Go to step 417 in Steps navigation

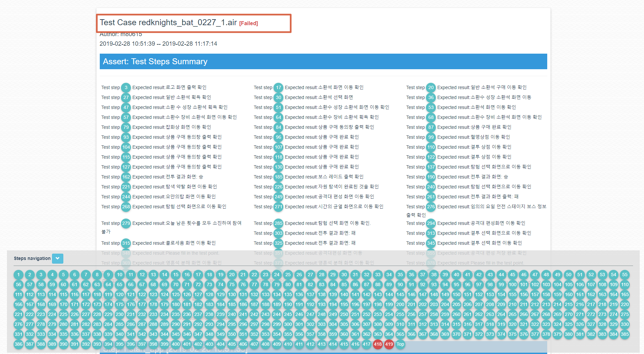[367, 344]
